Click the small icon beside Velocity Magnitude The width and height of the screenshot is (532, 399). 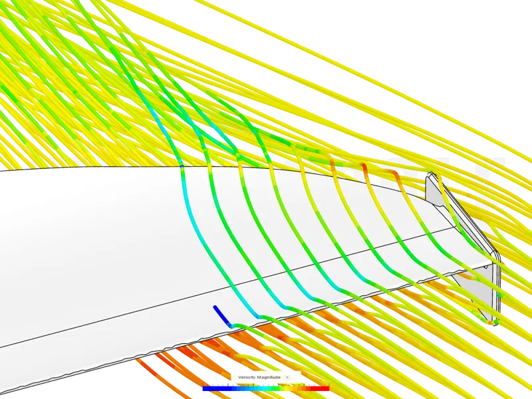[x=287, y=377]
